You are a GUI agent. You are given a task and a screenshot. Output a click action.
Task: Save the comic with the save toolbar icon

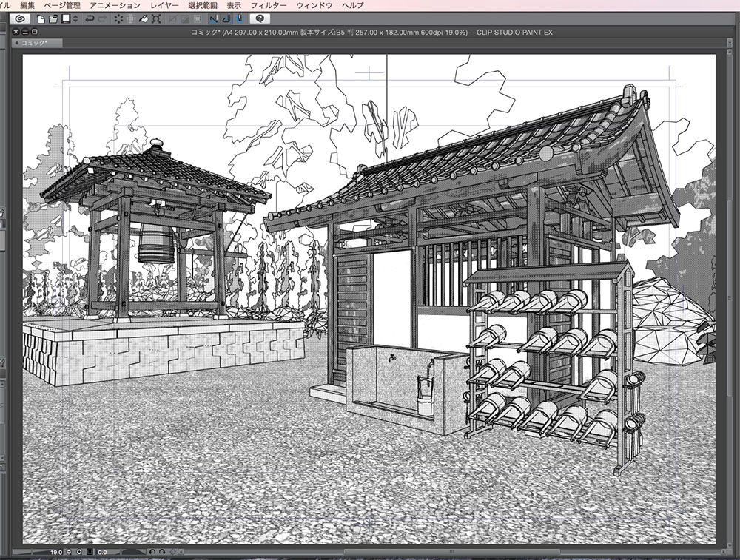coord(64,20)
